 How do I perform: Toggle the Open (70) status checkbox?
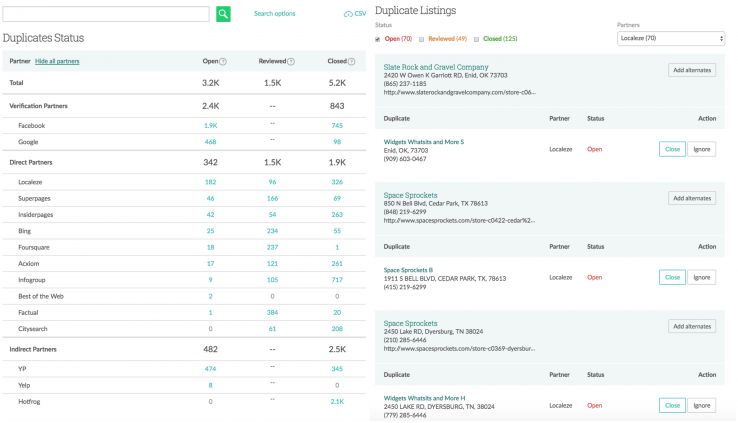pyautogui.click(x=378, y=40)
